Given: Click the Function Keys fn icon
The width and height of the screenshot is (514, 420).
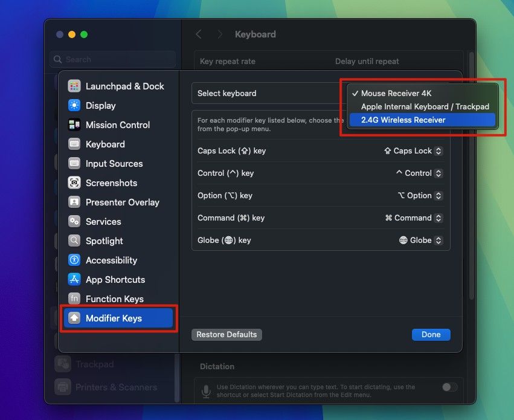Looking at the screenshot, I should (74, 299).
